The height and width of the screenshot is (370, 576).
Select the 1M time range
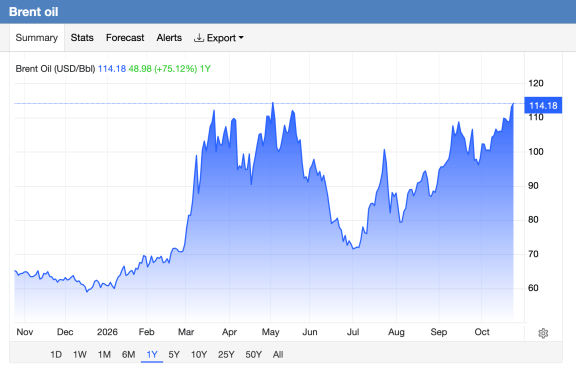pos(104,355)
